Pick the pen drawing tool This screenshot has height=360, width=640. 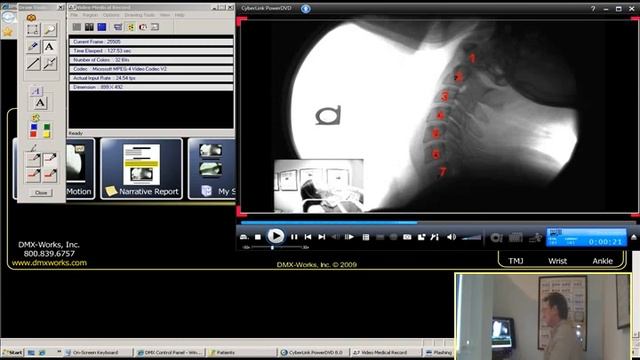(x=33, y=47)
